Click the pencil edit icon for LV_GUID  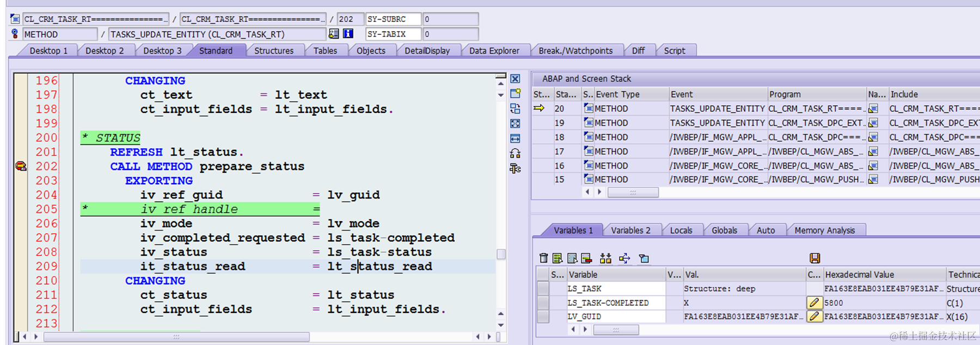click(814, 316)
